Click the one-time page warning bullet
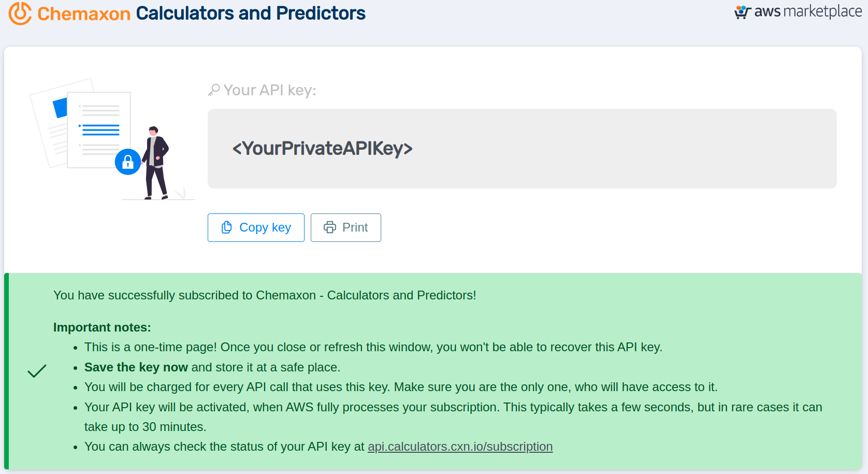This screenshot has width=868, height=474. point(373,347)
